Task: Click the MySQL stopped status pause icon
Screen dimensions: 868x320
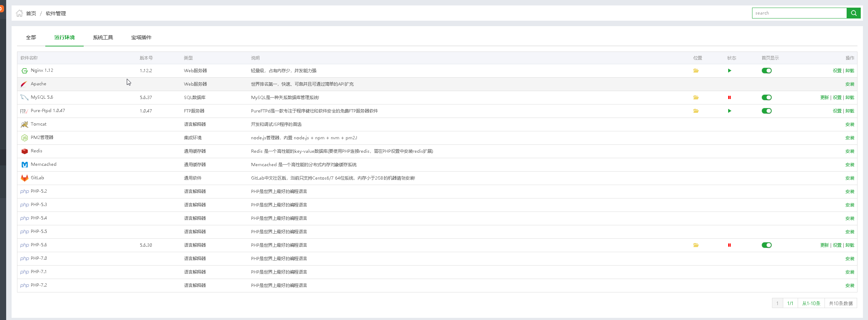Action: coord(729,98)
